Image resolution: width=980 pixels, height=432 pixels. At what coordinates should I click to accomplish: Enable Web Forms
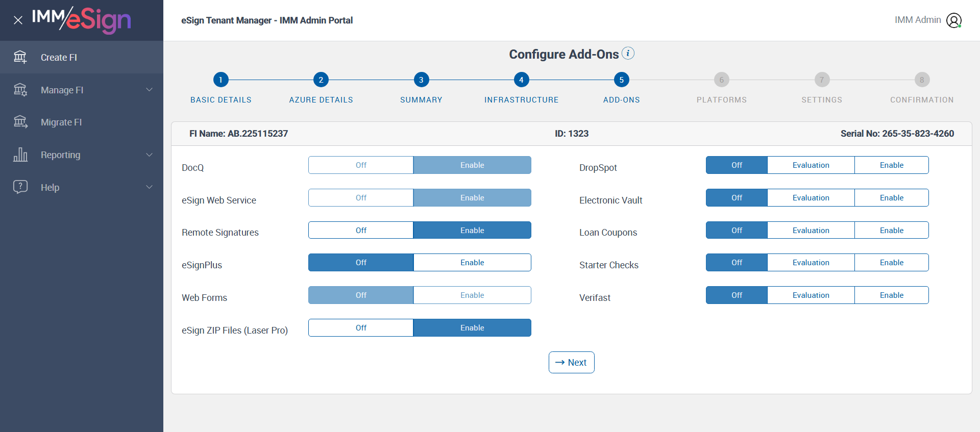click(472, 295)
